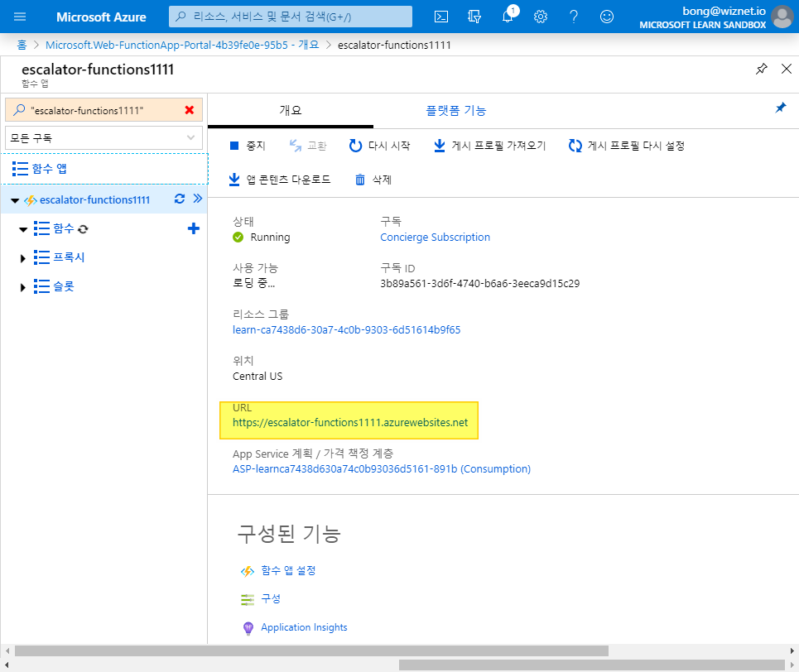Screen dimensions: 799x672
Task: Click the lower horizontal scrollbar thumb
Action: tap(592, 665)
